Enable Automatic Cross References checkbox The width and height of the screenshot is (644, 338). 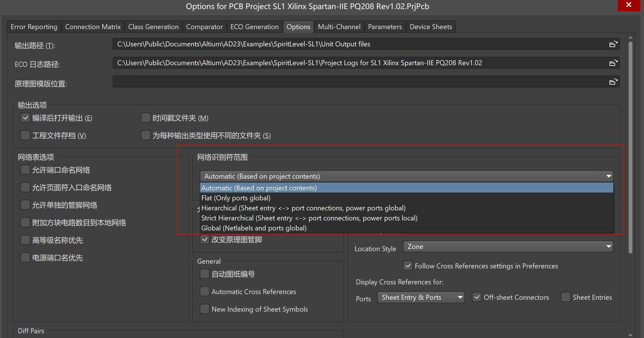click(205, 292)
